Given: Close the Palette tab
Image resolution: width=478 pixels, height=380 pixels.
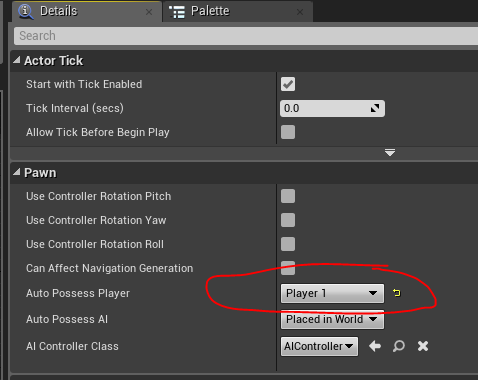Looking at the screenshot, I should click(x=300, y=12).
